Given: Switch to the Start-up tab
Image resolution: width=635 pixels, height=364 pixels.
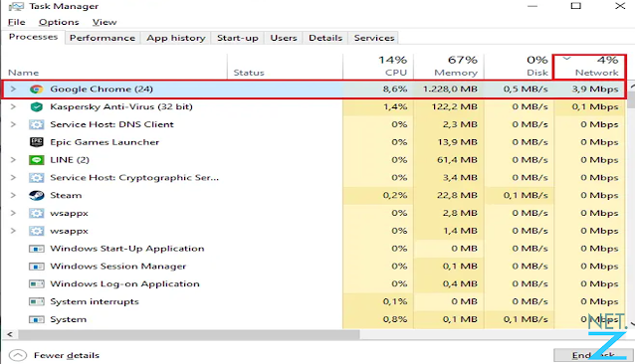Looking at the screenshot, I should (x=238, y=38).
